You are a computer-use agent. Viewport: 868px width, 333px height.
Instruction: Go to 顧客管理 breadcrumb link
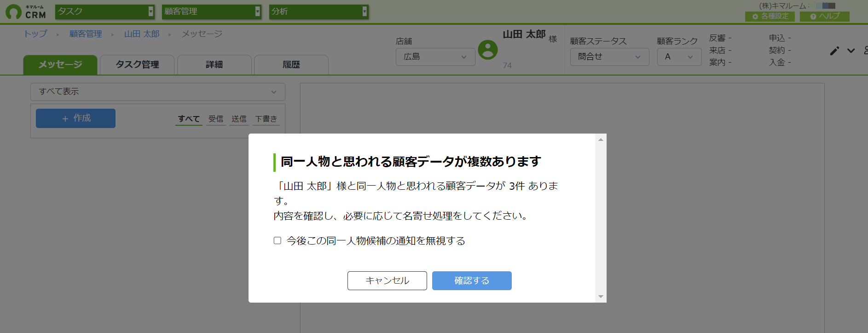pos(86,34)
